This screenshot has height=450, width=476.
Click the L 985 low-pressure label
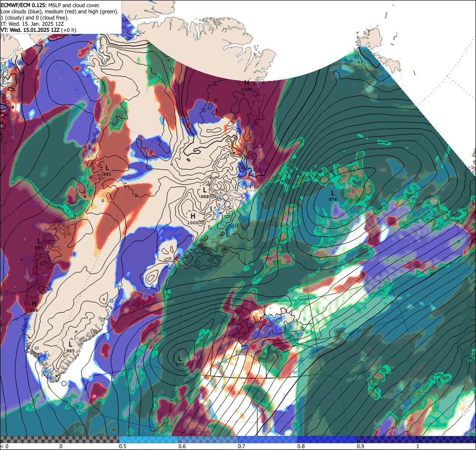[70, 347]
